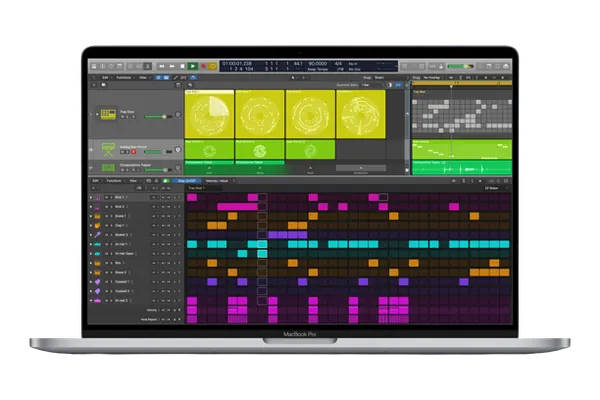This screenshot has width=600, height=400.
Task: Collapse the Hi-Hat 2 row triangle
Action: [91, 301]
